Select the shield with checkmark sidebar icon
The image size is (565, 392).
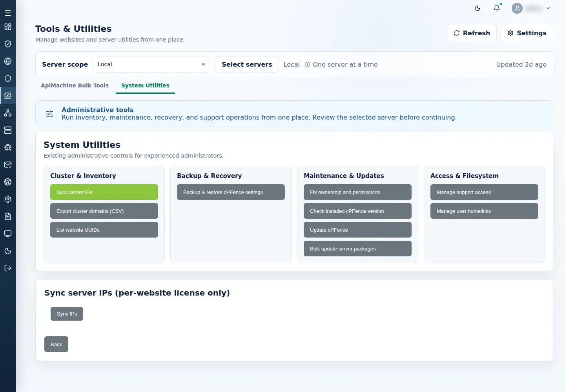(8, 44)
